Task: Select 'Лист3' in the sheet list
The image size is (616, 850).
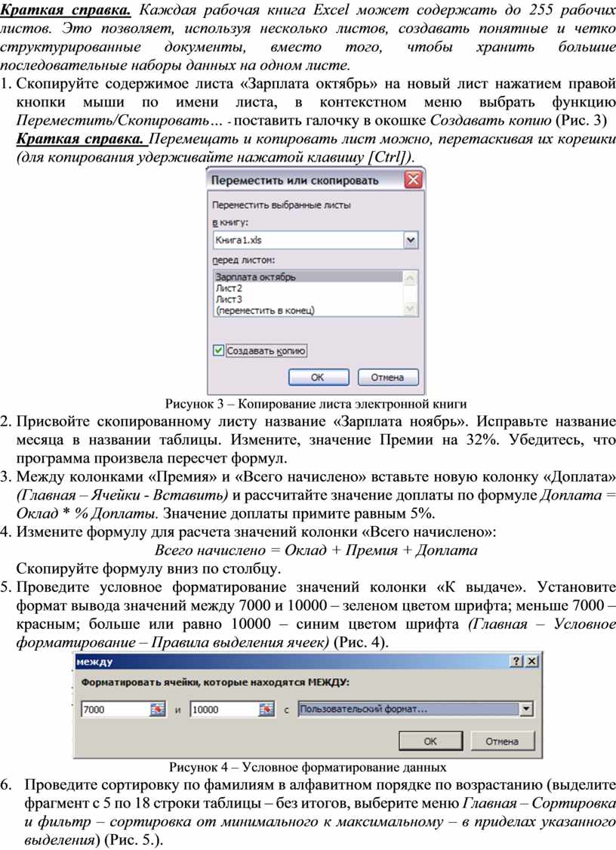Action: pos(308,299)
